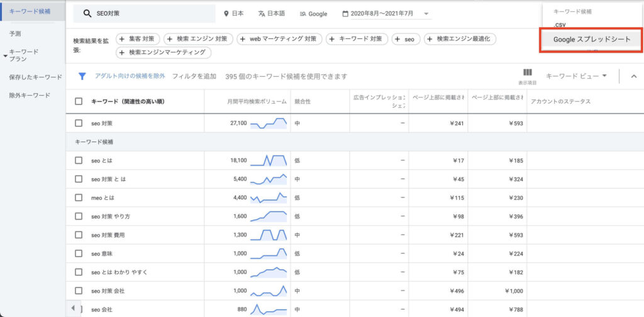
Task: Choose the .csv download option
Action: click(559, 25)
